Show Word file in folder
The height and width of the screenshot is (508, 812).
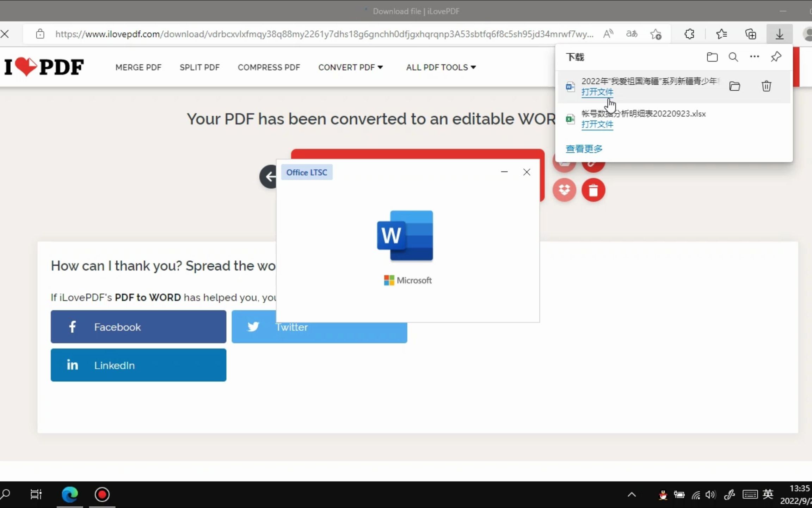[x=734, y=86]
